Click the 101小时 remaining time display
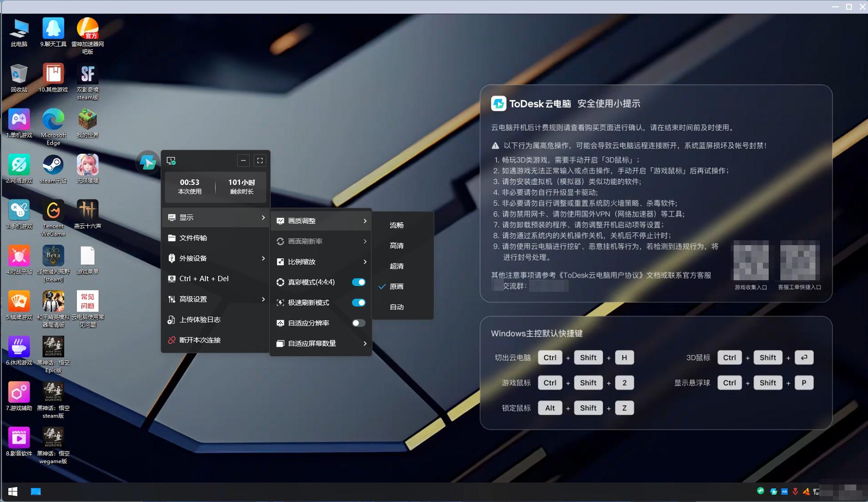The image size is (868, 502). 241,186
